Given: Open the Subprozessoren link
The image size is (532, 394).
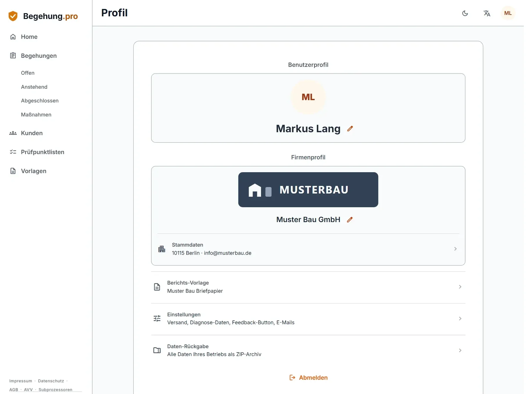Looking at the screenshot, I should (55, 390).
